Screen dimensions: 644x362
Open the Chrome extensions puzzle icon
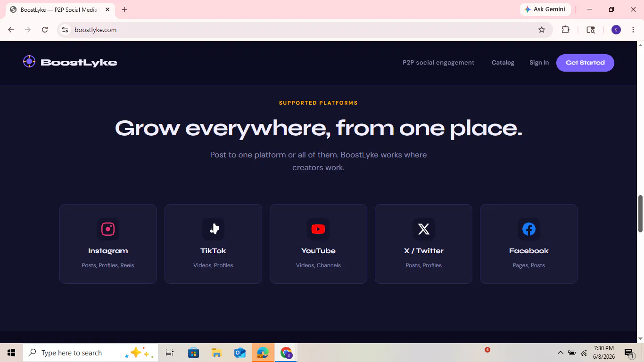[x=565, y=30]
